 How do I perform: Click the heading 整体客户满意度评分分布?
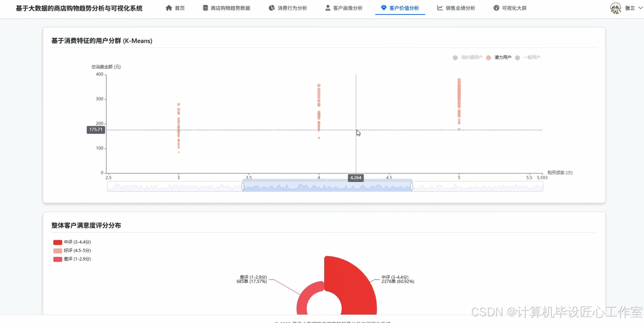tap(86, 225)
